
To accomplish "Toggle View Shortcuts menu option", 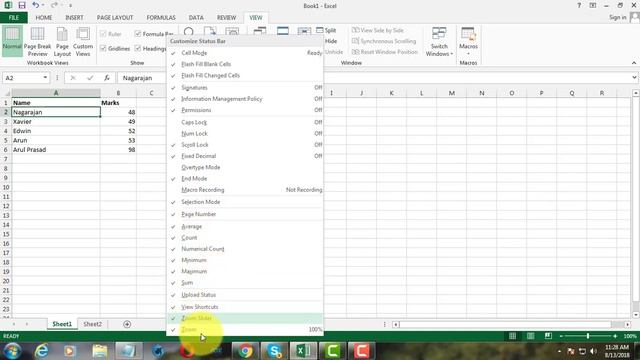I will click(x=245, y=307).
